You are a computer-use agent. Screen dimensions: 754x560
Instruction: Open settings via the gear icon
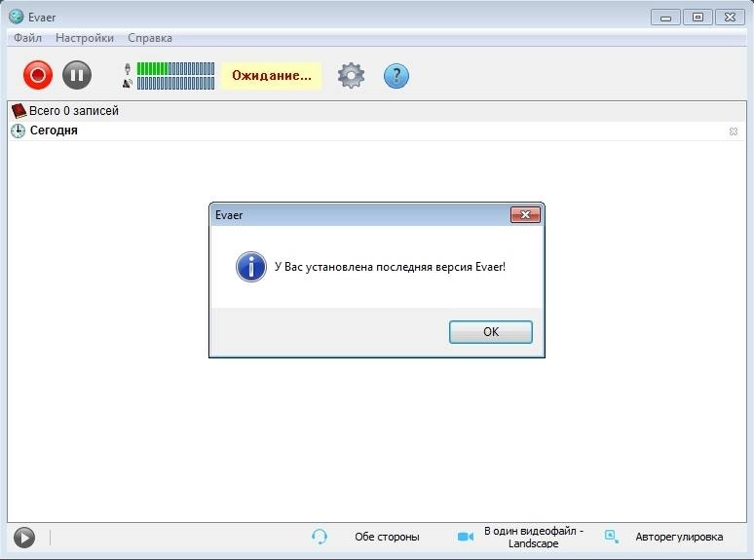pyautogui.click(x=351, y=75)
